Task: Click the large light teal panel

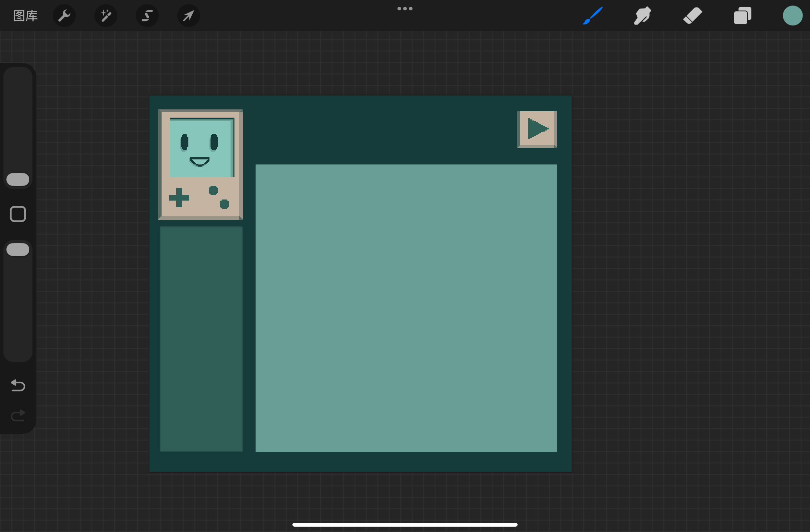Action: point(406,308)
